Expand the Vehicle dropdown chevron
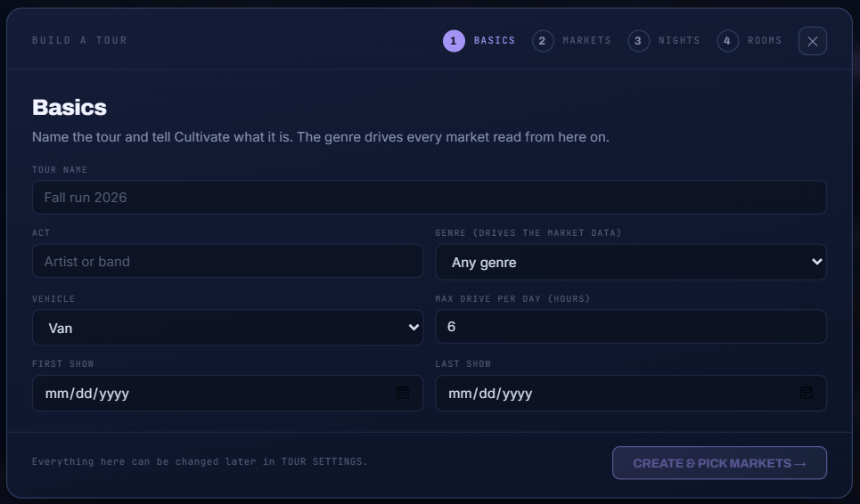 coord(414,328)
